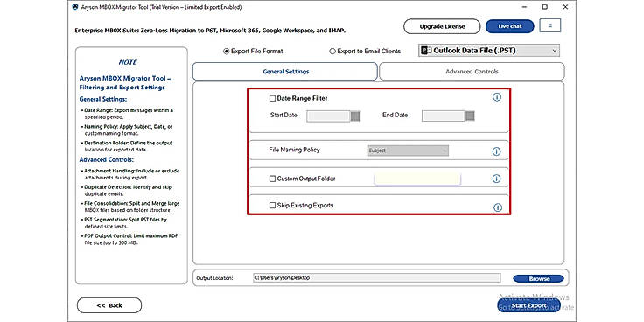Enable the Date Range Filter checkbox
This screenshot has width=644, height=322.
(x=272, y=99)
